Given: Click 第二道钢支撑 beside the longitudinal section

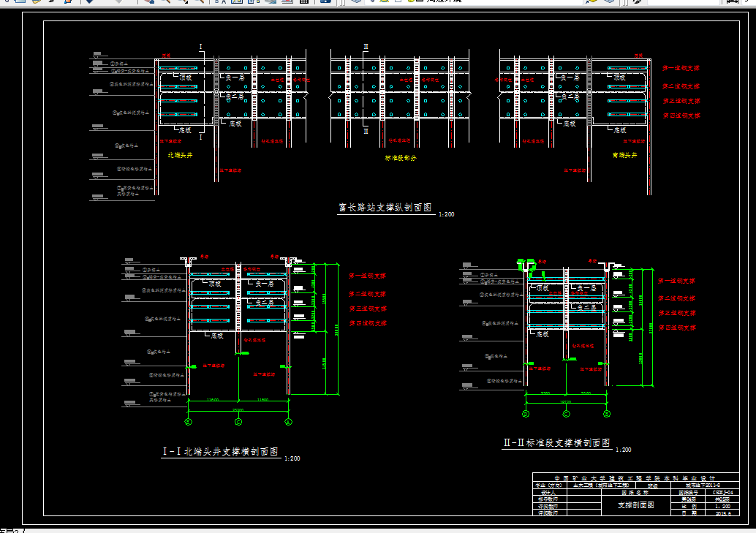Looking at the screenshot, I should point(681,86).
